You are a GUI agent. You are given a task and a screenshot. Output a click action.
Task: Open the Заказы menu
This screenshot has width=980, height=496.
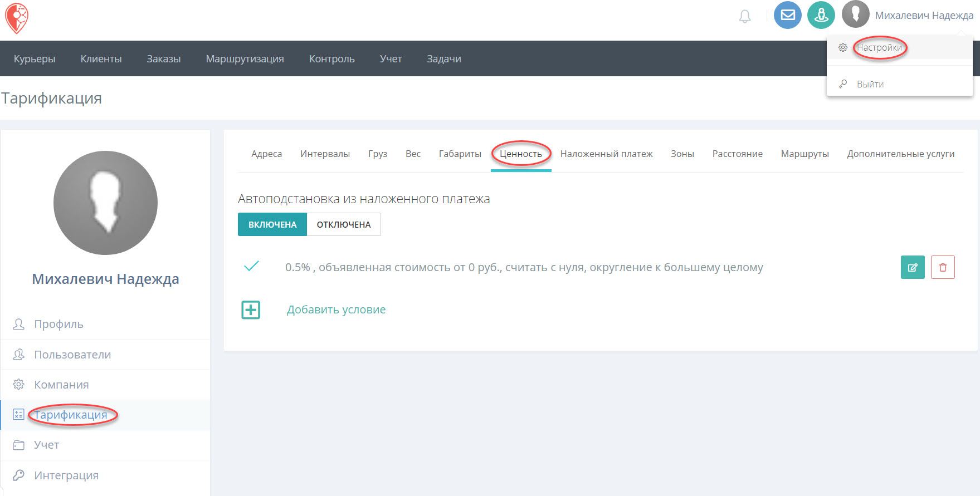(164, 58)
